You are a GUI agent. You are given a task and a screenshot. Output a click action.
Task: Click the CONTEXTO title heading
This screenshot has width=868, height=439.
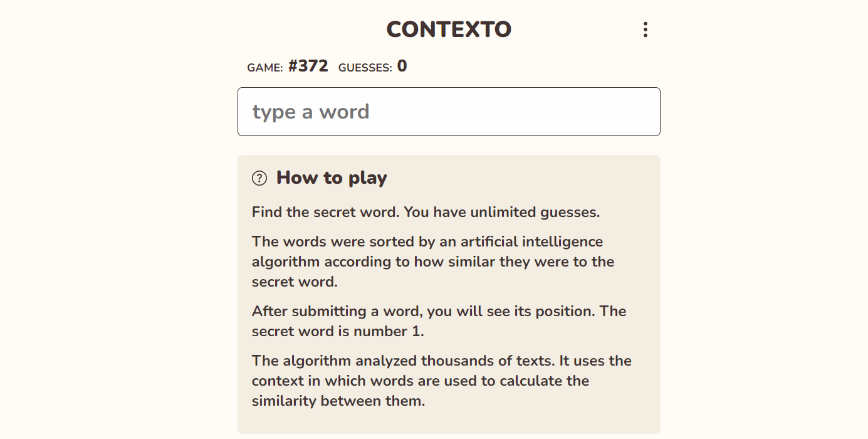pos(449,29)
